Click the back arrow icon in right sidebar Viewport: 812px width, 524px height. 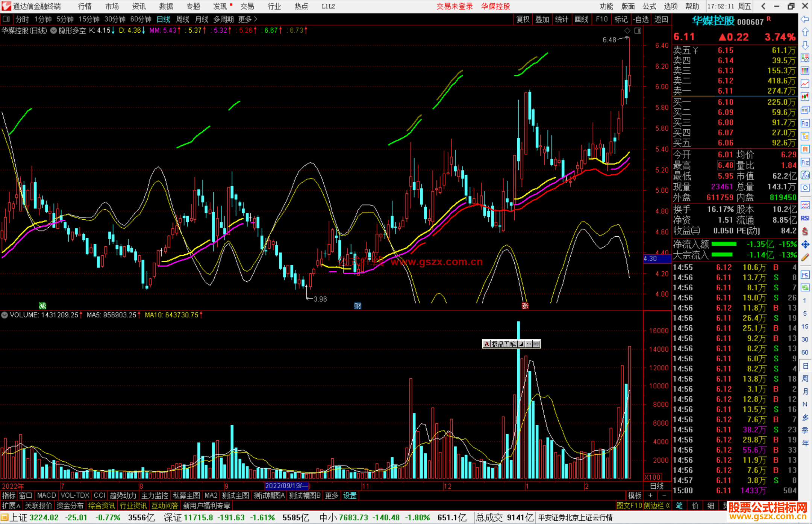[805, 19]
